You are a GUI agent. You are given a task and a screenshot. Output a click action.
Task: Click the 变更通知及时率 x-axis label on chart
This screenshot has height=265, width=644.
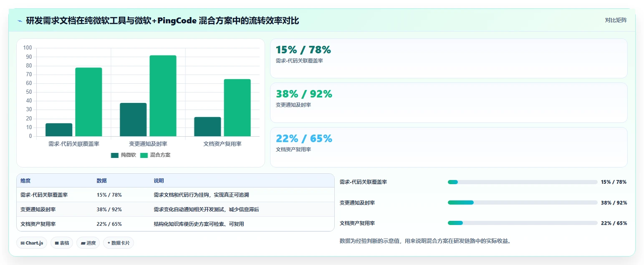[x=148, y=144]
